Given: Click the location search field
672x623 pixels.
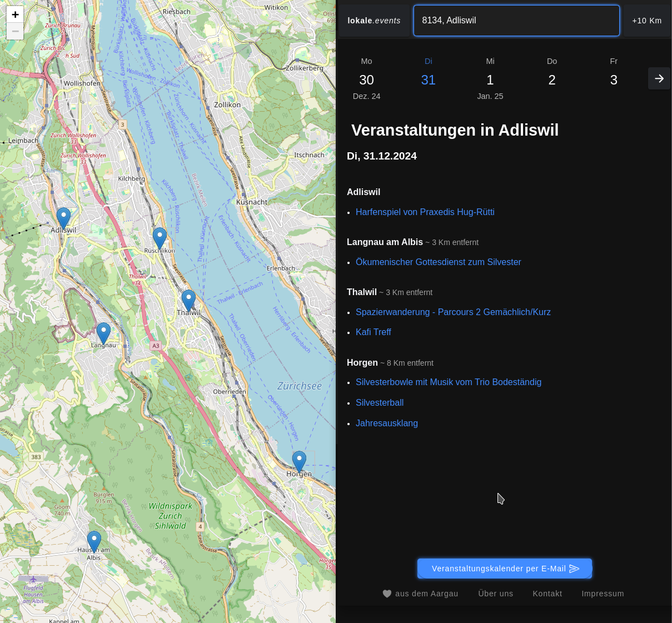Looking at the screenshot, I should click(x=516, y=21).
